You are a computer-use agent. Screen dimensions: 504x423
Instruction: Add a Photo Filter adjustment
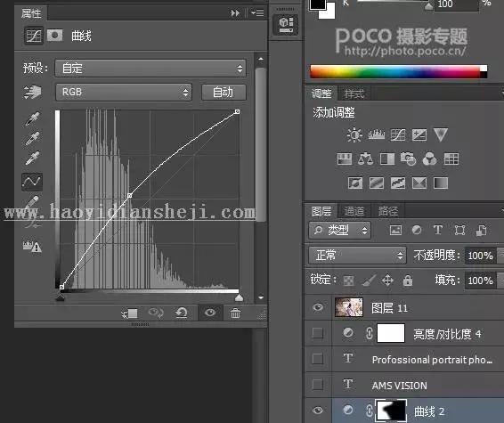point(408,159)
